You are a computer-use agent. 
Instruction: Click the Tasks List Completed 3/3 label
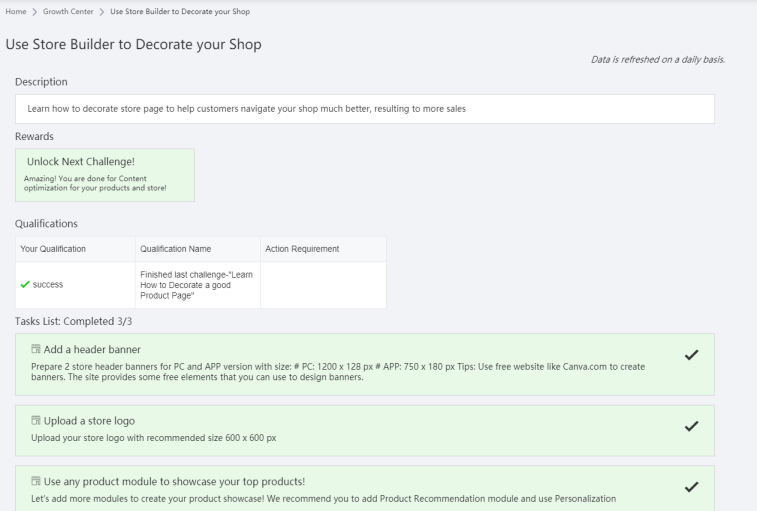point(69,321)
